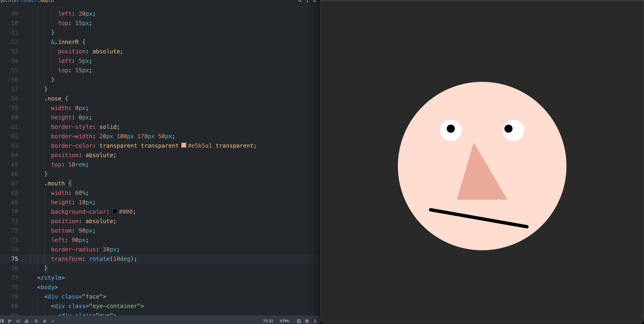This screenshot has width=644, height=324.
Task: Open the debugger bug icon
Action: point(307,321)
